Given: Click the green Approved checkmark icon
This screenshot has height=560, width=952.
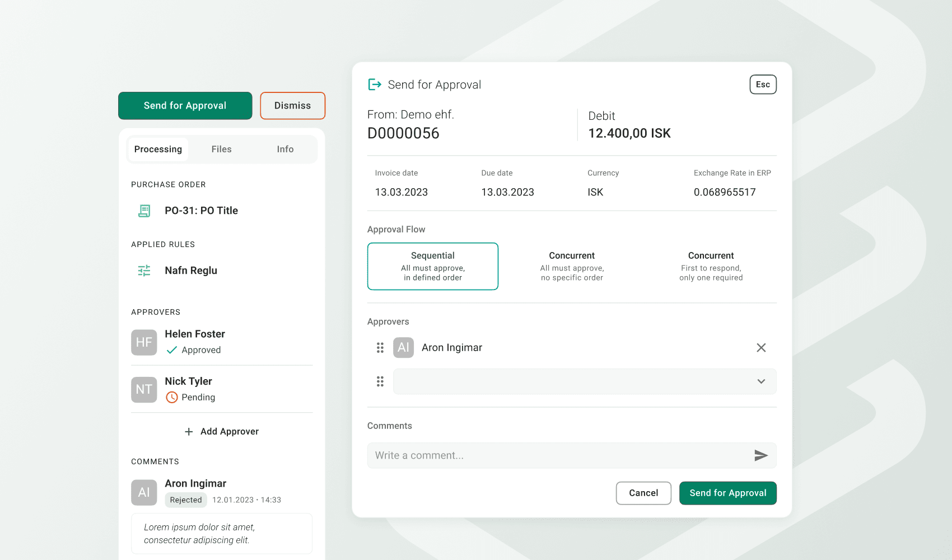Looking at the screenshot, I should click(x=172, y=350).
